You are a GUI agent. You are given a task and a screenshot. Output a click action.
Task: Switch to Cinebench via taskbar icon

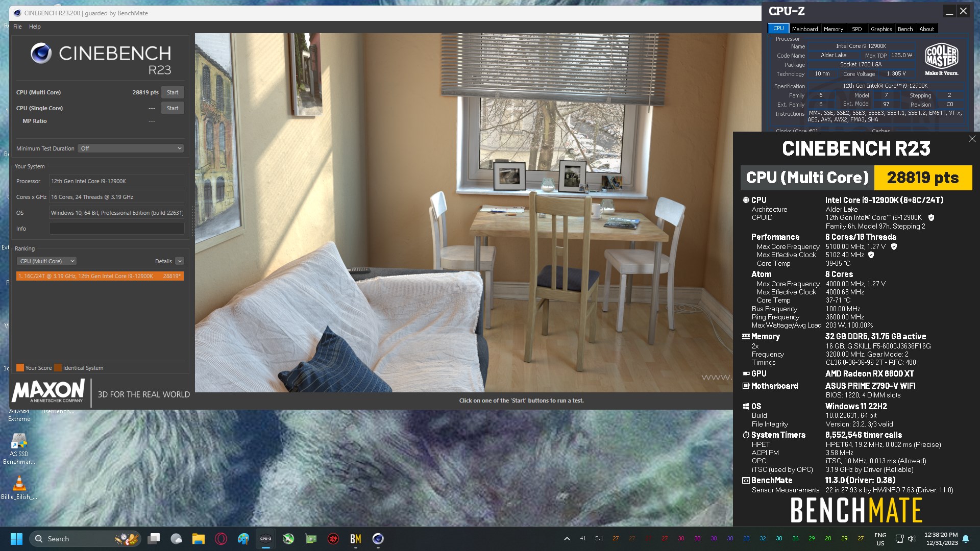click(378, 539)
